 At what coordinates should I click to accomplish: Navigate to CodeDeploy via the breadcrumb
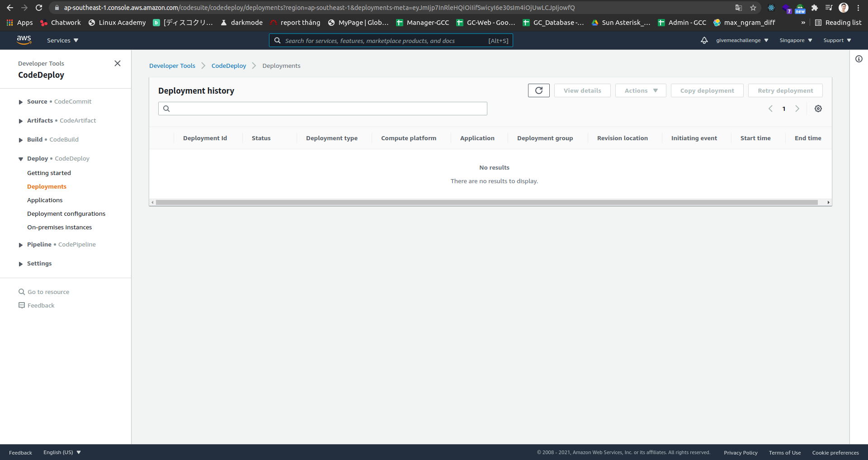(x=229, y=66)
